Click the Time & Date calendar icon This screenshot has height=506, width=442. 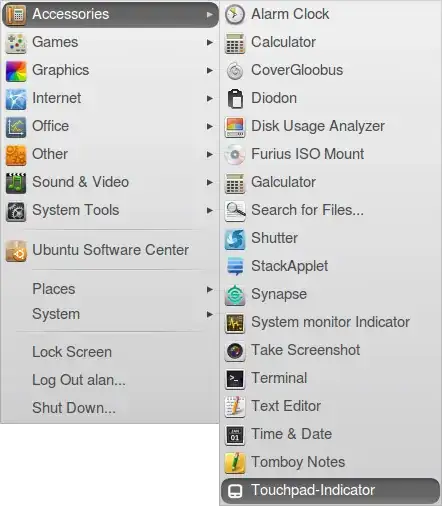point(235,435)
